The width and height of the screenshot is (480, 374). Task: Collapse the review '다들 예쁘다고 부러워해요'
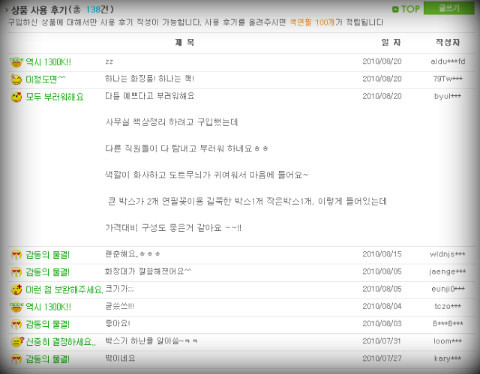(150, 96)
